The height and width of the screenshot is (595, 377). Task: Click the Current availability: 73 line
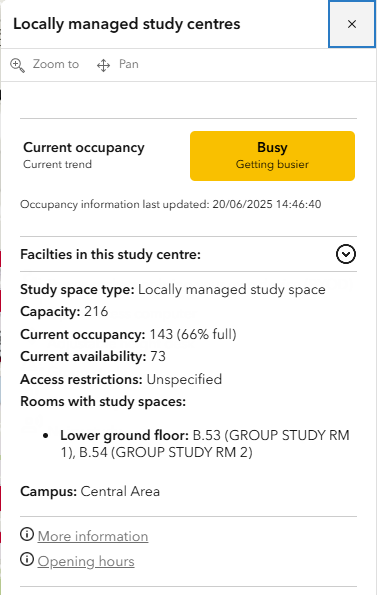point(93,356)
